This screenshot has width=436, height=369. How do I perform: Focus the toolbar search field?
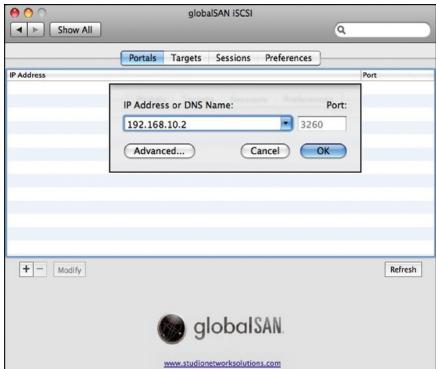382,30
